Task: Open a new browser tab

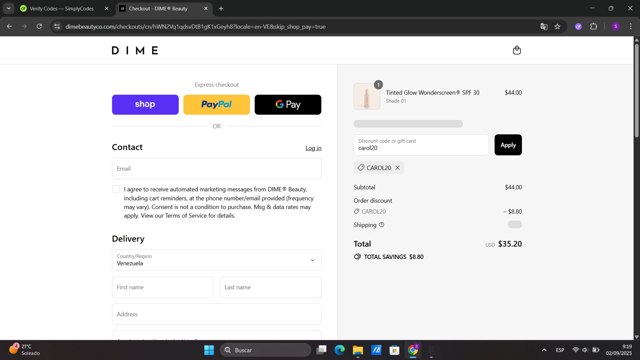Action: pos(221,9)
